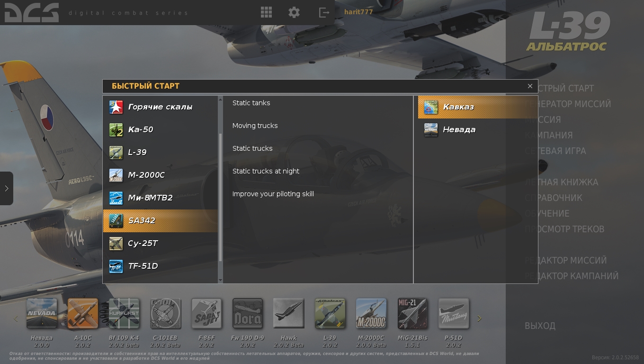This screenshot has width=644, height=364.
Task: Open Сетевая игра menu item
Action: (x=555, y=151)
